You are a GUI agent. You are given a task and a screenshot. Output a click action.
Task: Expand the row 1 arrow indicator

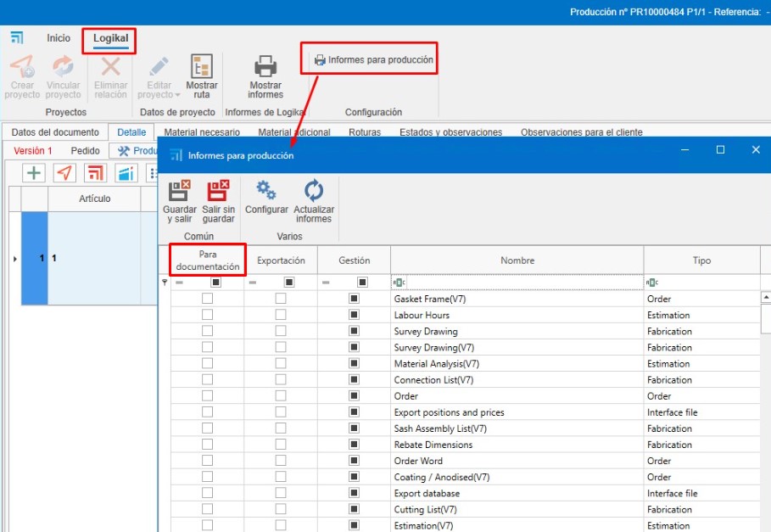pos(14,259)
